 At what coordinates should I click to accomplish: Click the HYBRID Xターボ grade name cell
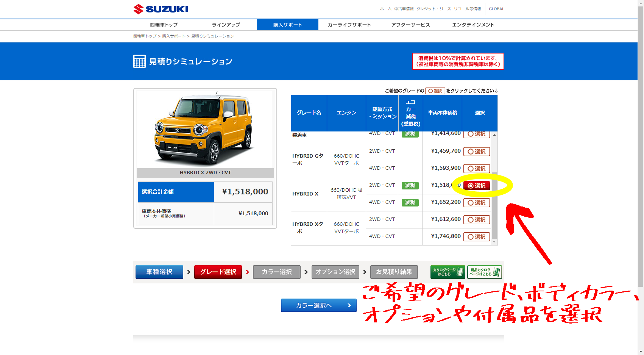[309, 228]
